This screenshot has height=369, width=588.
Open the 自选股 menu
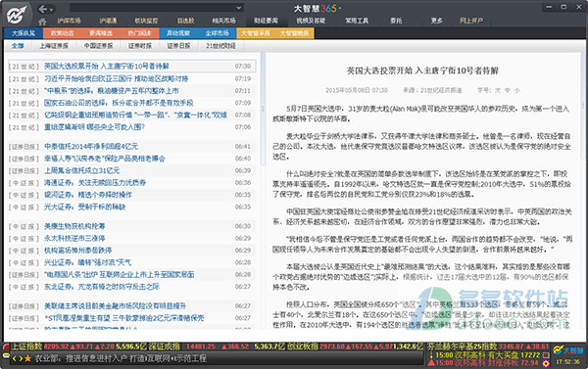(x=185, y=21)
